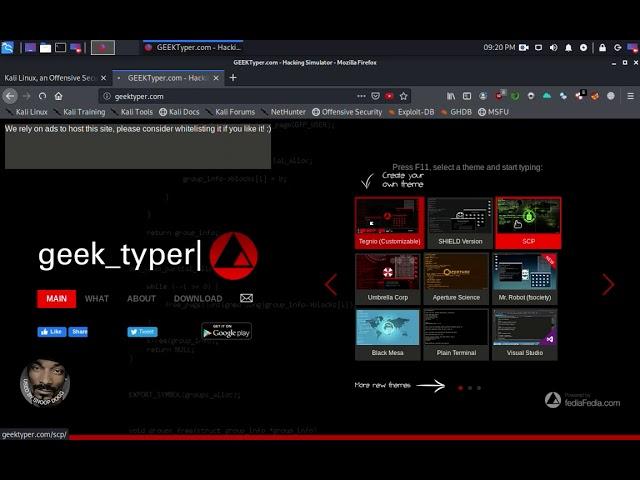Open the file manager in the panel
Screen dimensions: 640x480
tap(45, 48)
